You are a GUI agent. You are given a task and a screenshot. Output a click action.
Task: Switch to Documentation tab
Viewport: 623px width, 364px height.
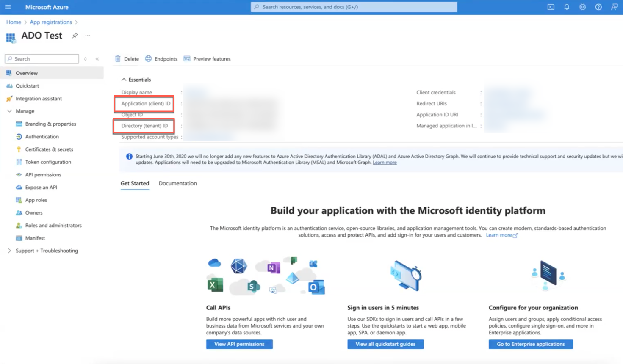point(177,183)
